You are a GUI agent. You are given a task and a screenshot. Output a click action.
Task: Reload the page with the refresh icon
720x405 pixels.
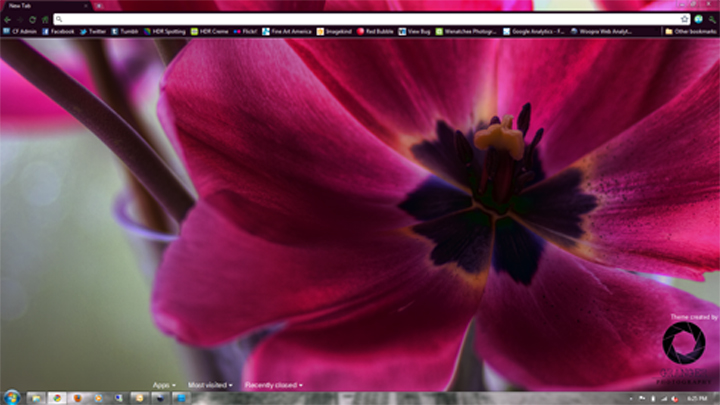click(x=33, y=19)
